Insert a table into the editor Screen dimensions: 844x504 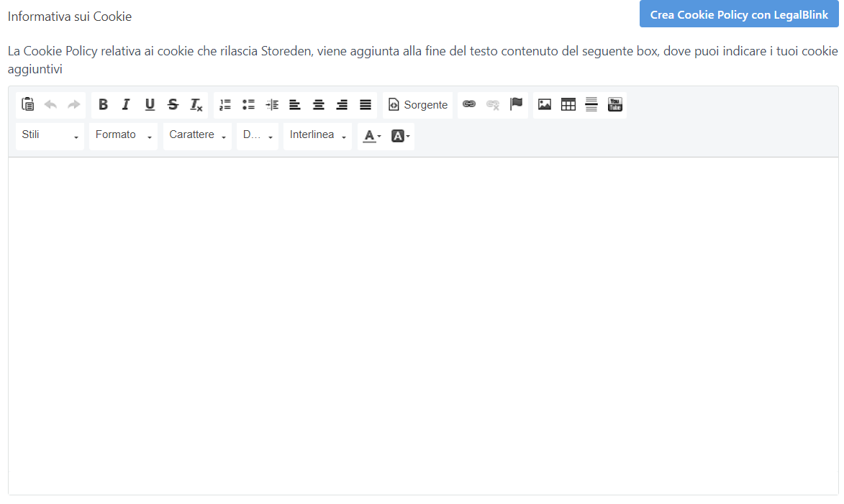click(568, 105)
